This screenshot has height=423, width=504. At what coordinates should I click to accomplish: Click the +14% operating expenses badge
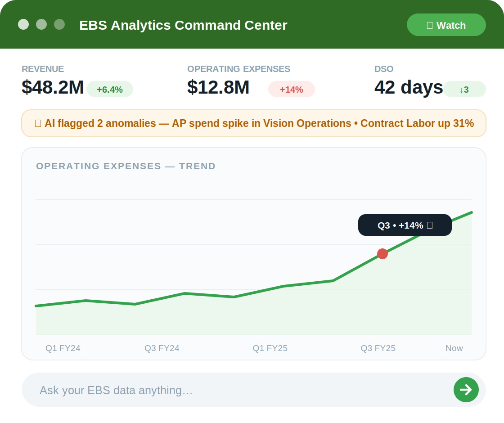pos(291,90)
